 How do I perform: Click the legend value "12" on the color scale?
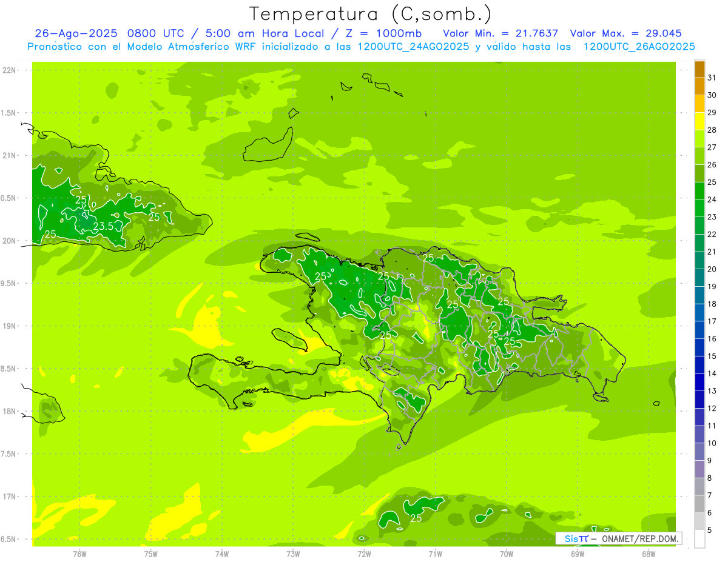click(x=712, y=409)
